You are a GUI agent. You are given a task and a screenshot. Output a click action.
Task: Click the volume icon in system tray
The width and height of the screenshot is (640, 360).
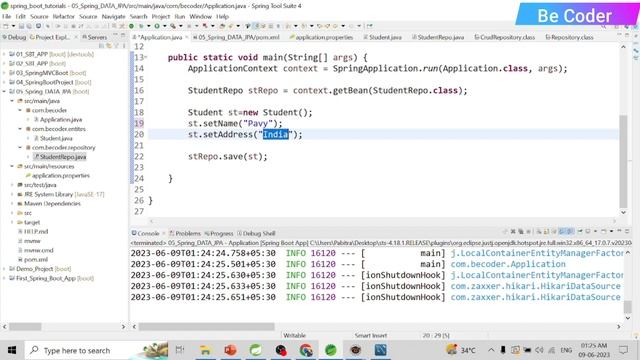539,350
